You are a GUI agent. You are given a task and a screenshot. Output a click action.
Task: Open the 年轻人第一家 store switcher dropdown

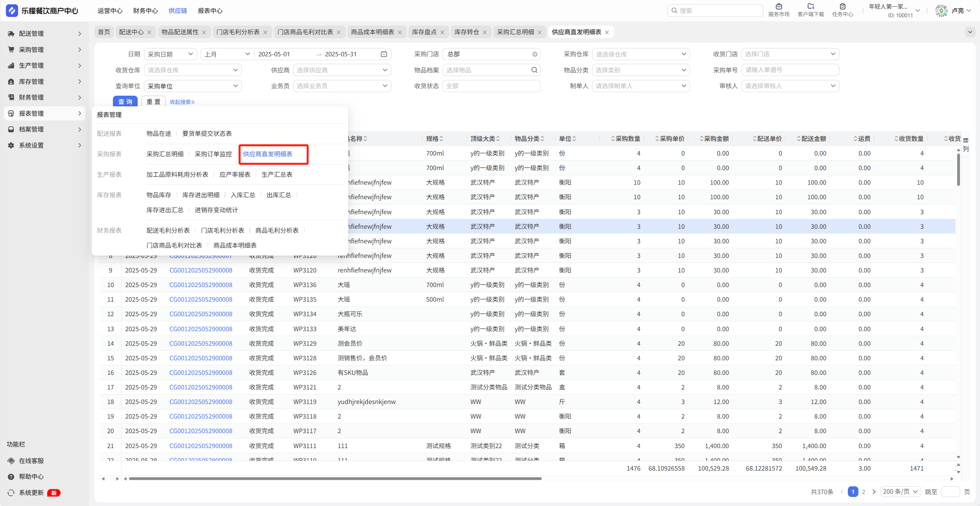[894, 11]
